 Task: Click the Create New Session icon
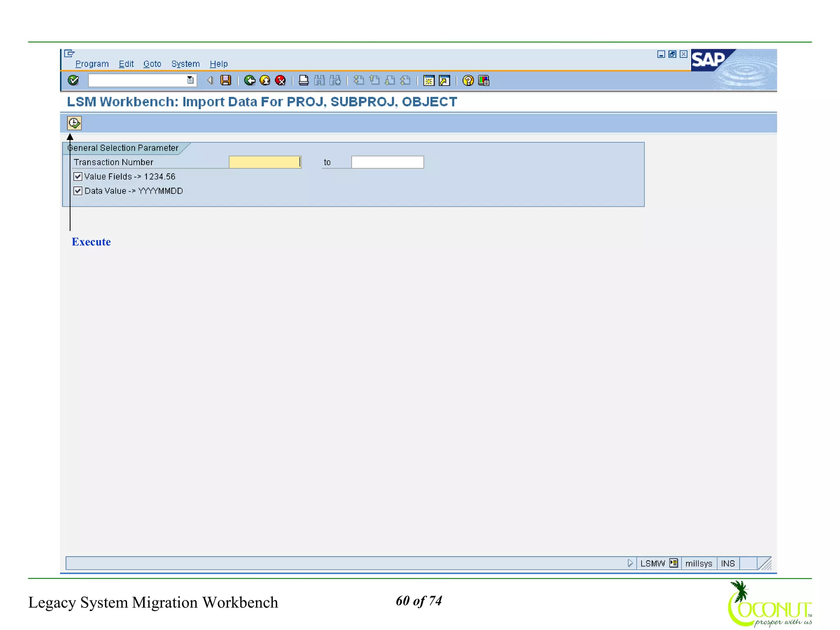pos(429,81)
